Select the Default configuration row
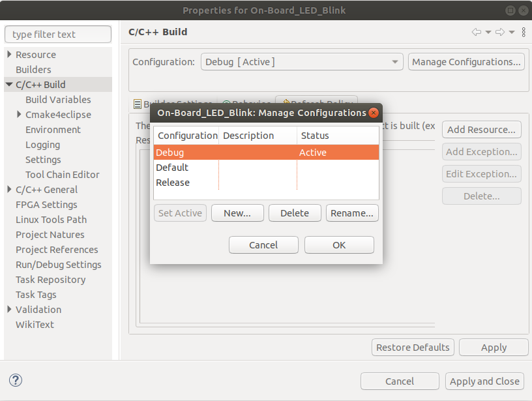 point(172,168)
